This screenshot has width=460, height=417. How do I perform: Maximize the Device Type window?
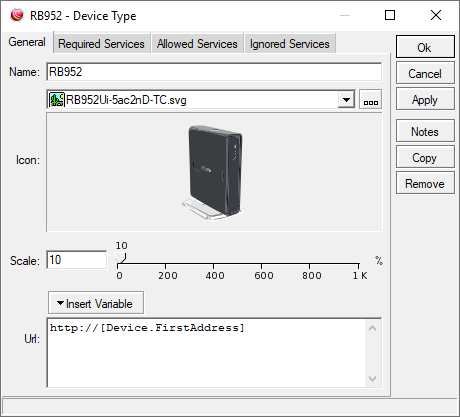pos(390,15)
